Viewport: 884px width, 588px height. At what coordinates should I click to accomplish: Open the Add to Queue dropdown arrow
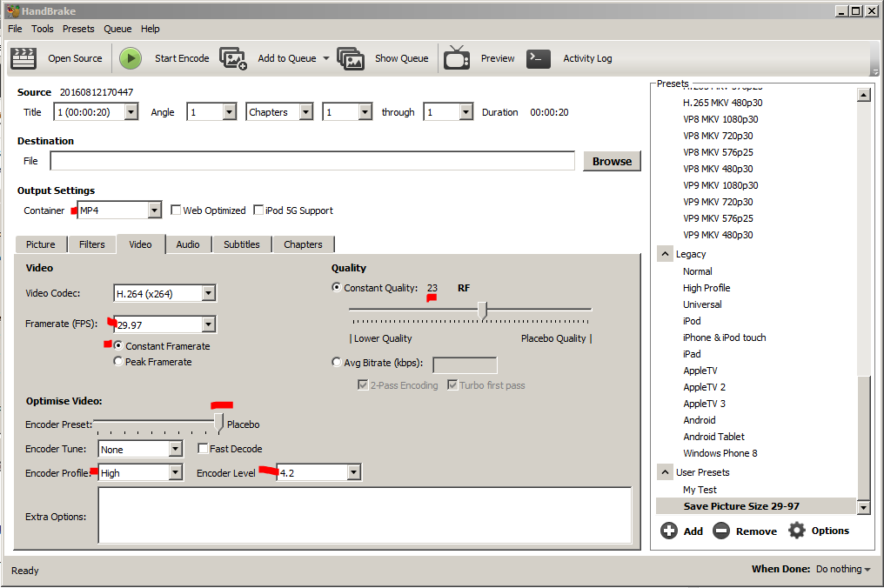[x=326, y=58]
